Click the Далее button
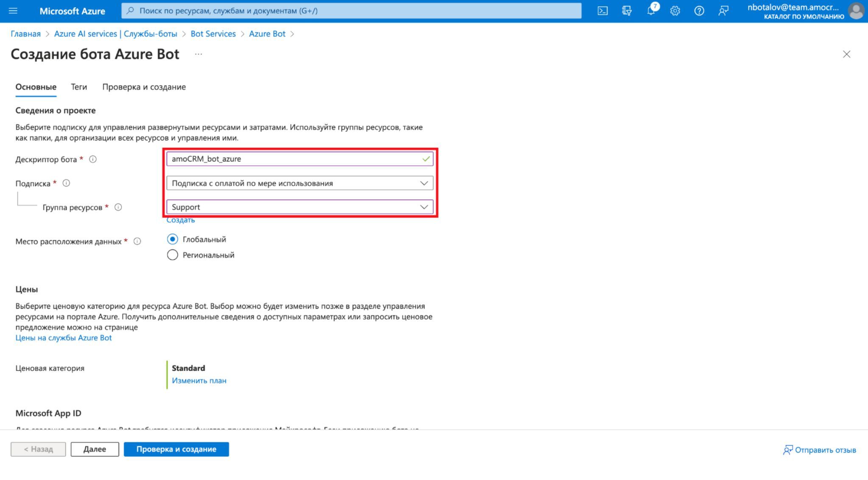 (95, 449)
